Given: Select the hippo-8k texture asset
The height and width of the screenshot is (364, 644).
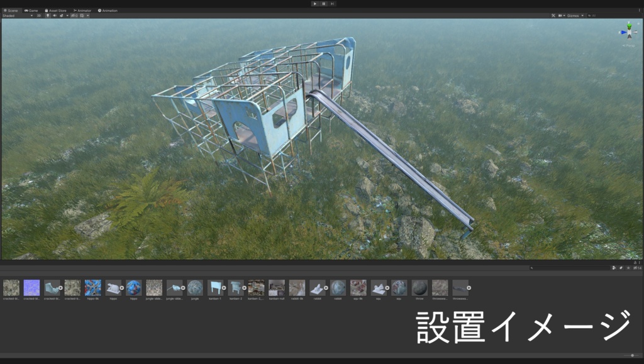Looking at the screenshot, I should tap(93, 288).
